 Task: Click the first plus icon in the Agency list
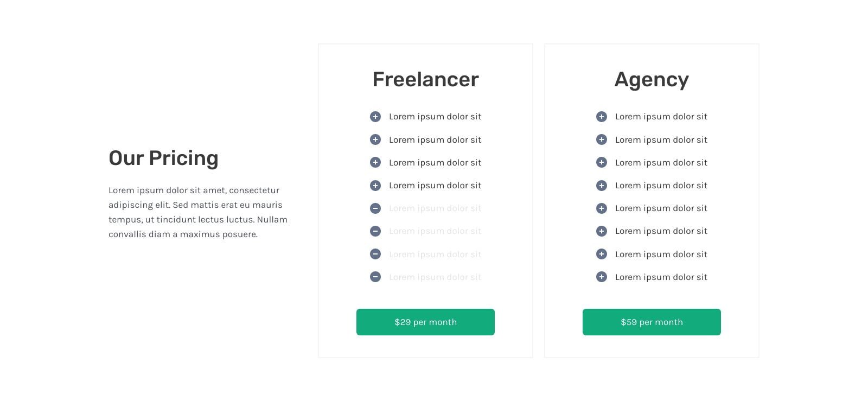601,117
